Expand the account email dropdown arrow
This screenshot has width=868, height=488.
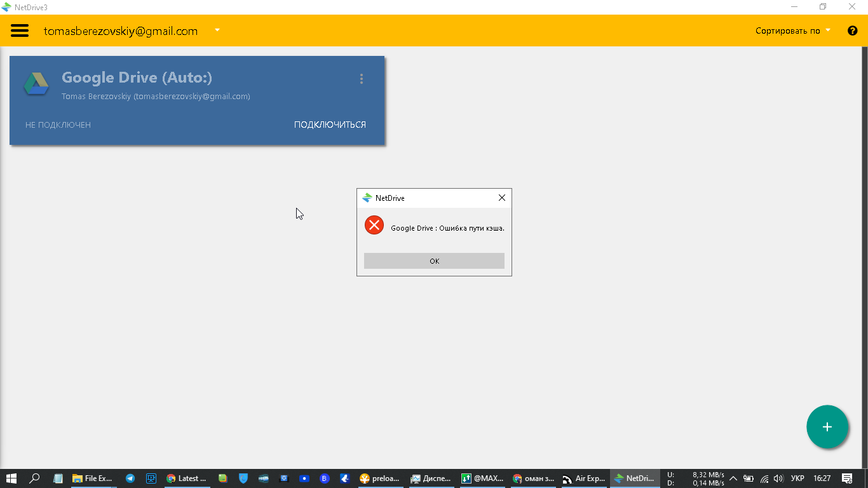point(217,30)
